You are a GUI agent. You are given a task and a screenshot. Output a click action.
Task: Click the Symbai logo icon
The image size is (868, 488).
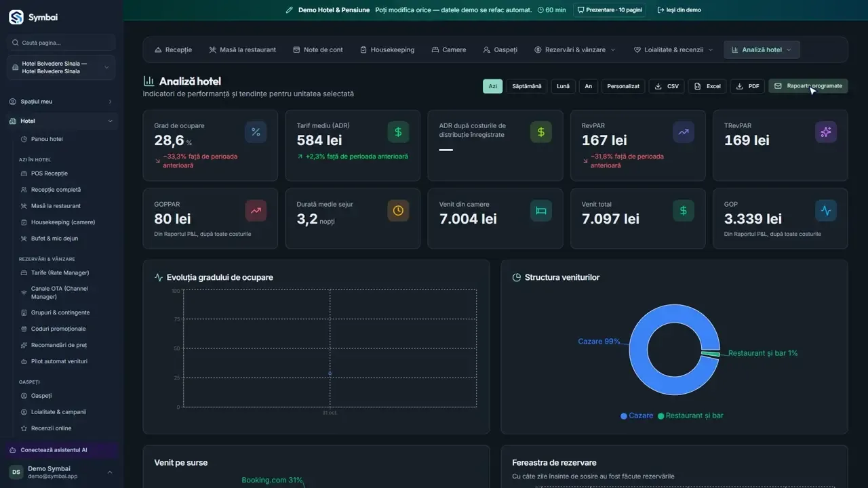tap(16, 18)
